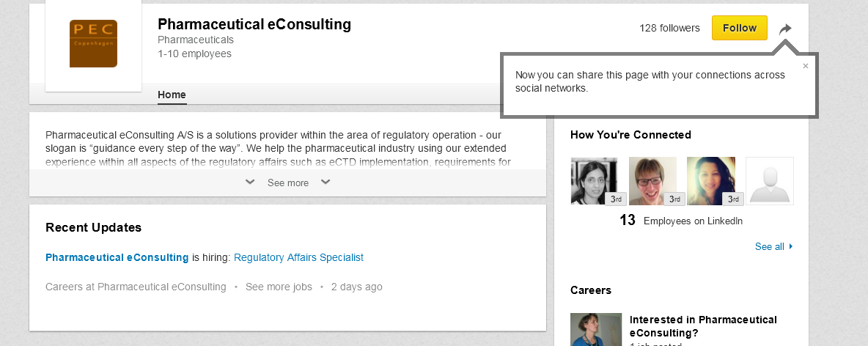Click the PEC Copenhagen company logo
Viewport: 868px width, 346px height.
coord(93,44)
